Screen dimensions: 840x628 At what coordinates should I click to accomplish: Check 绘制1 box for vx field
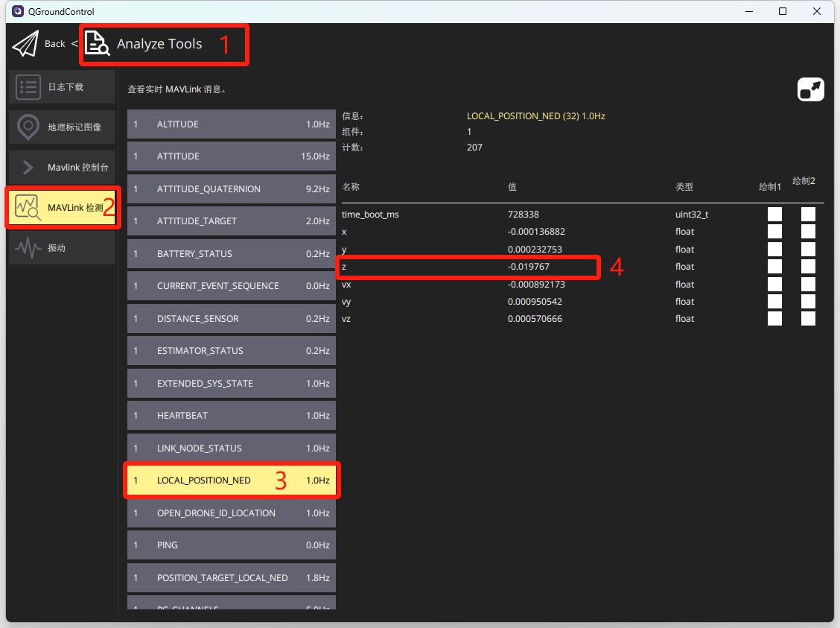click(774, 284)
